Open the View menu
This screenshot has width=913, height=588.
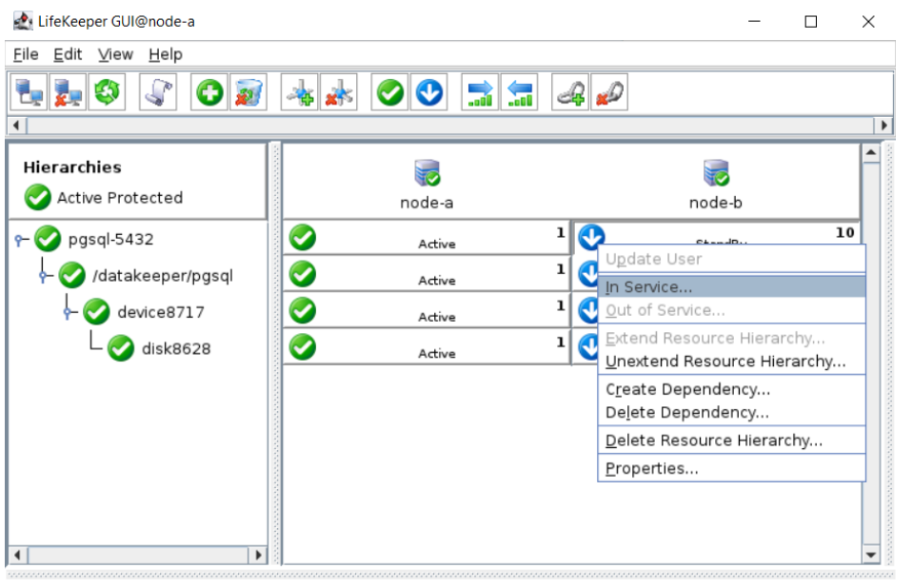point(115,54)
